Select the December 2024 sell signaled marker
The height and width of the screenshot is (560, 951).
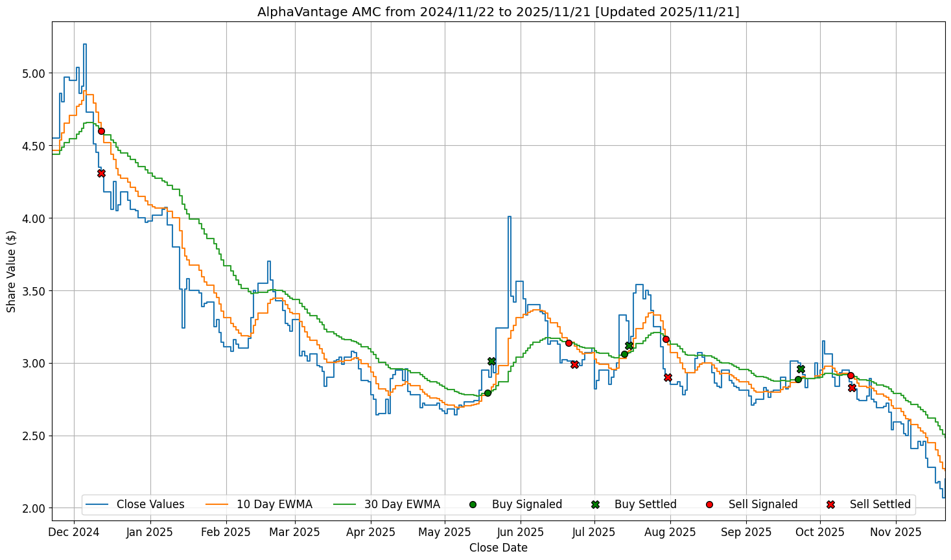[101, 131]
